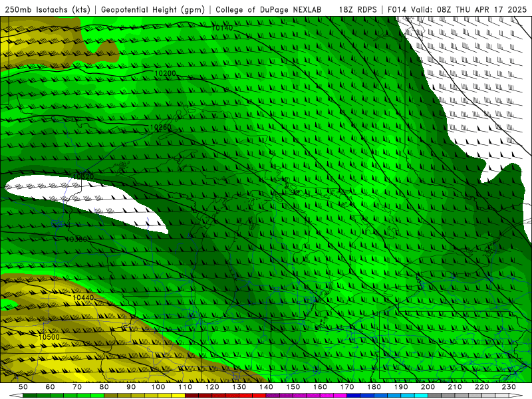Click the 120 value on the color scale
The image size is (532, 399).
(212, 387)
